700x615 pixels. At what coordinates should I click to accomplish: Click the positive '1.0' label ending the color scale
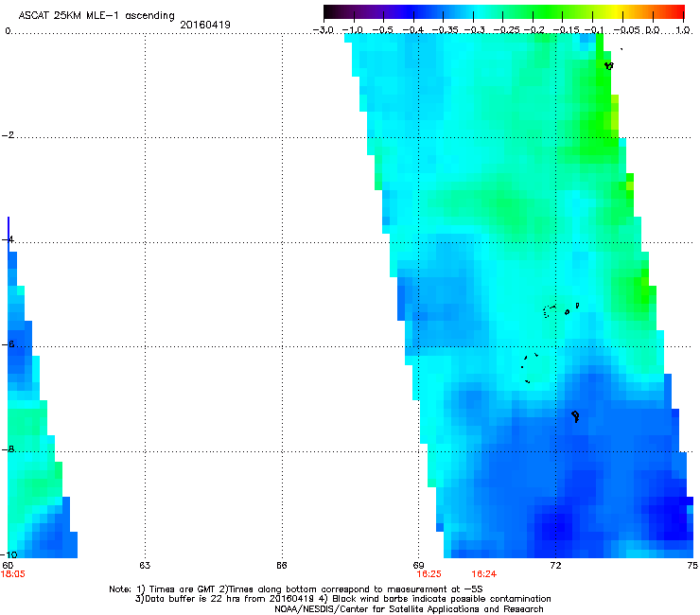pos(683,30)
